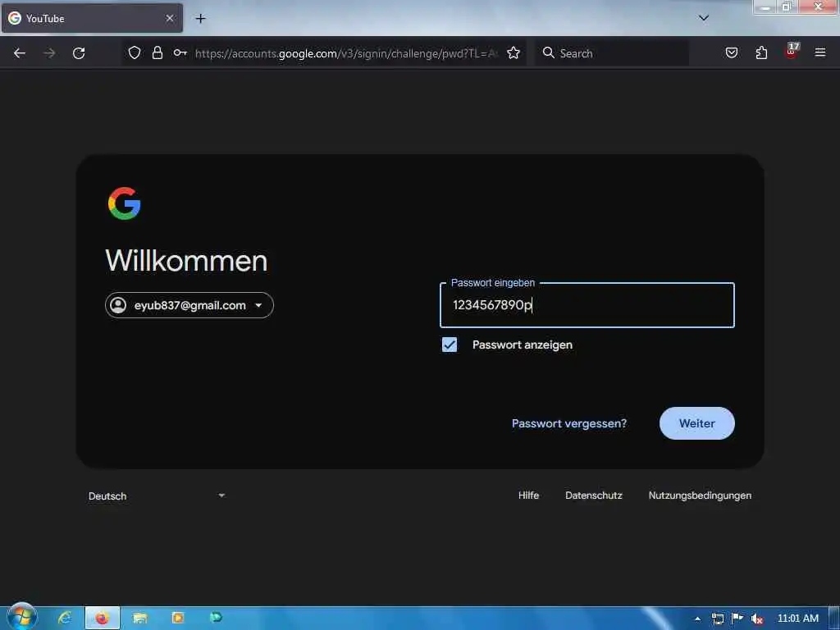
Task: Restore down the Firefox window
Action: coord(787,7)
